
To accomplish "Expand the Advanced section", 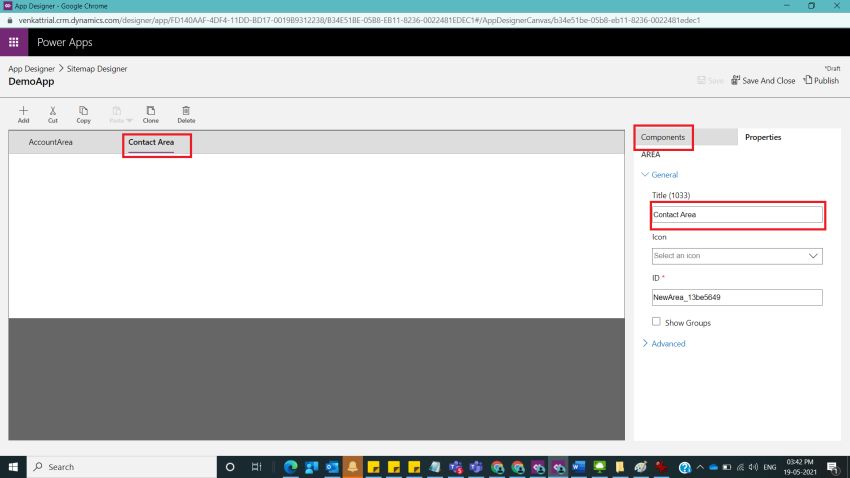I will [x=668, y=344].
